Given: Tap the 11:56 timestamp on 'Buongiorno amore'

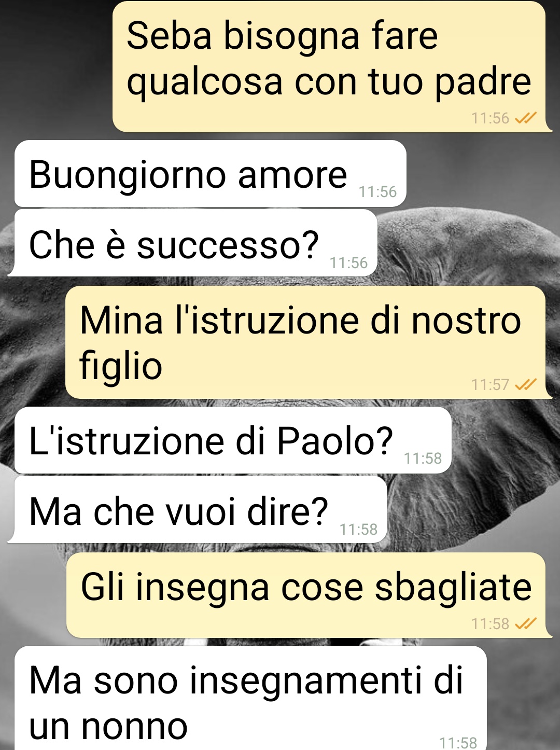Looking at the screenshot, I should click(x=377, y=192).
